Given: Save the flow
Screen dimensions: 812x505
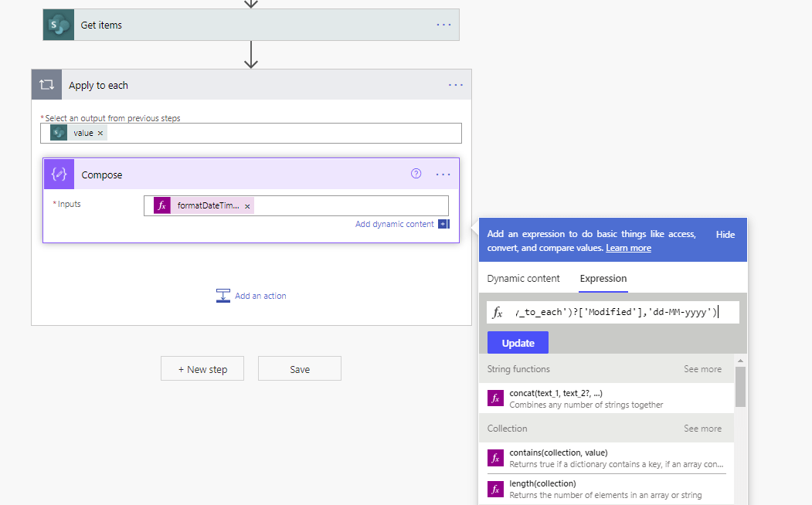Looking at the screenshot, I should 300,369.
